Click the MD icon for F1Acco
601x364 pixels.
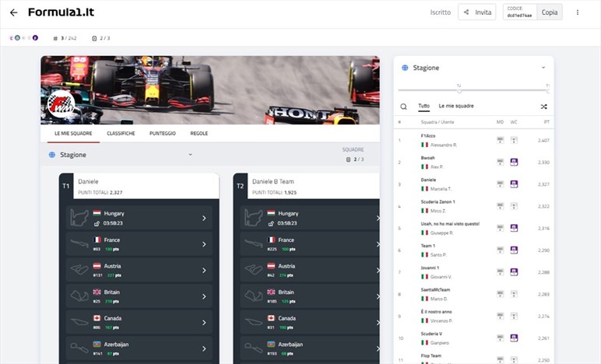[500, 140]
